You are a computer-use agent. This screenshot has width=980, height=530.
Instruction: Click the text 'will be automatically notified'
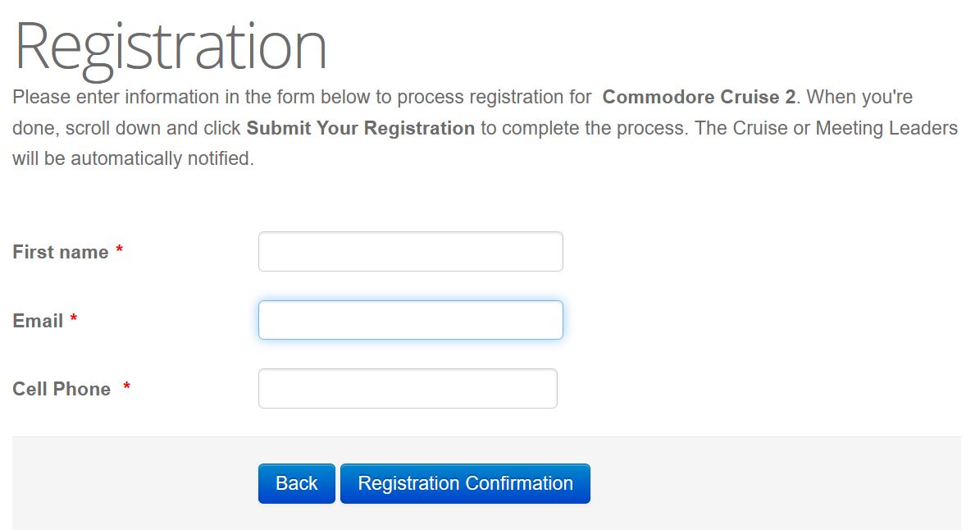tap(133, 158)
